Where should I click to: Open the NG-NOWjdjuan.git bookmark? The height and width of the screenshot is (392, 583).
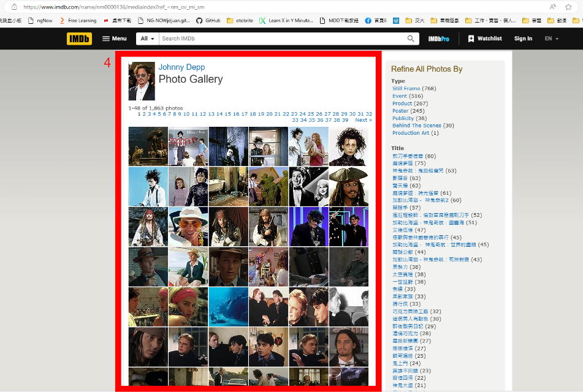tap(164, 20)
